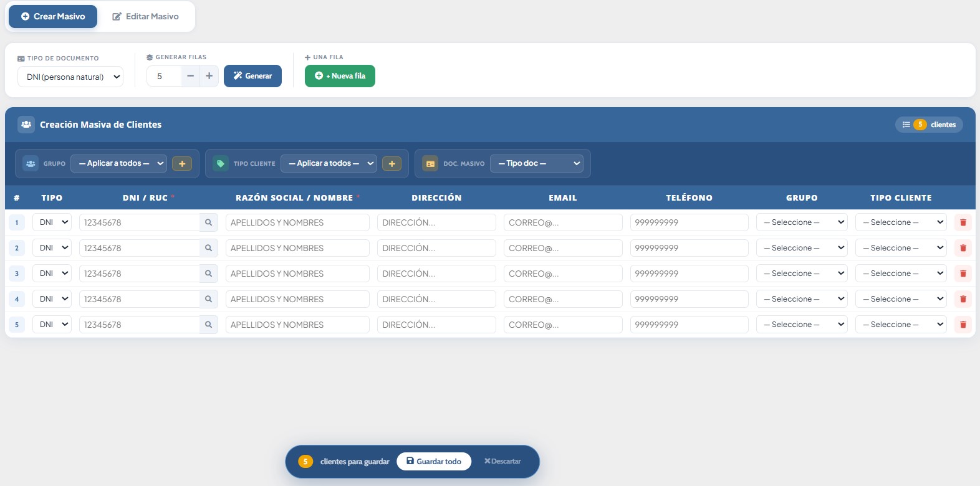
Task: Click the plus button next to Grupo apply-all
Action: tap(182, 164)
